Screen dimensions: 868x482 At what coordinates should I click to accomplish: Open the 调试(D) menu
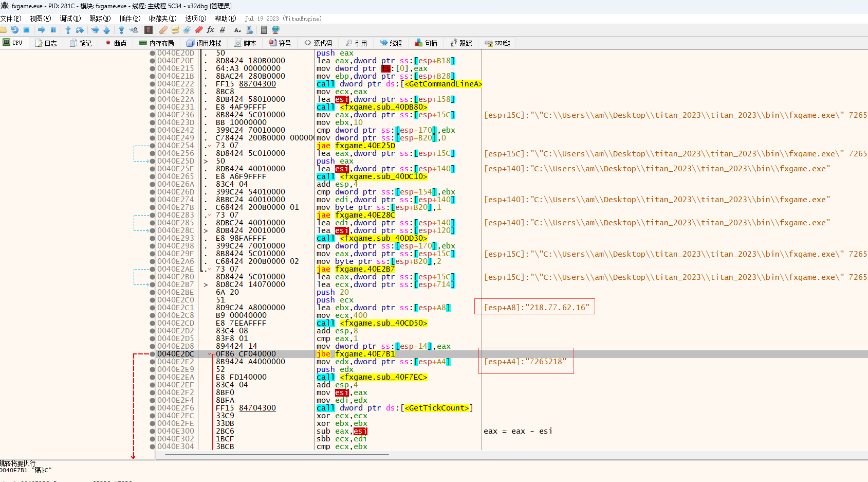pos(70,19)
